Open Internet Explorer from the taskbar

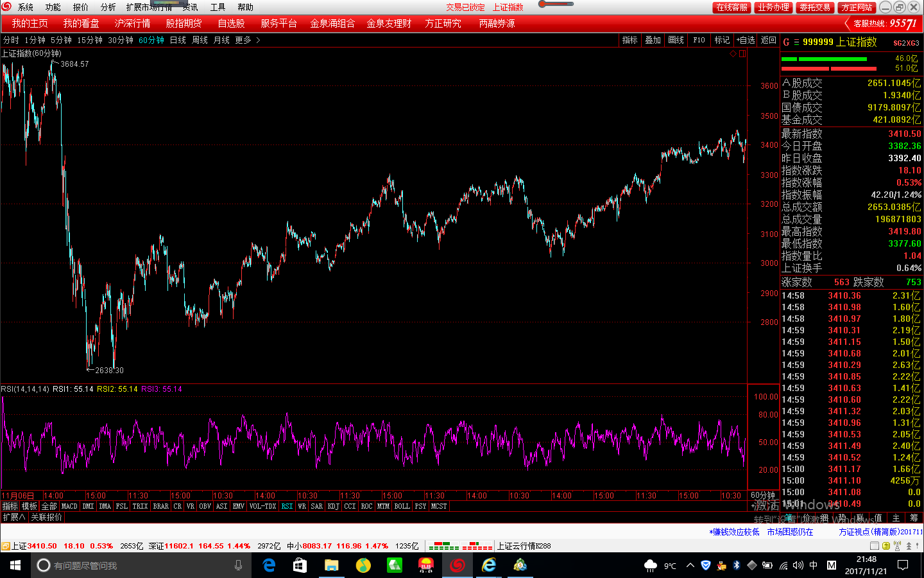tap(489, 565)
